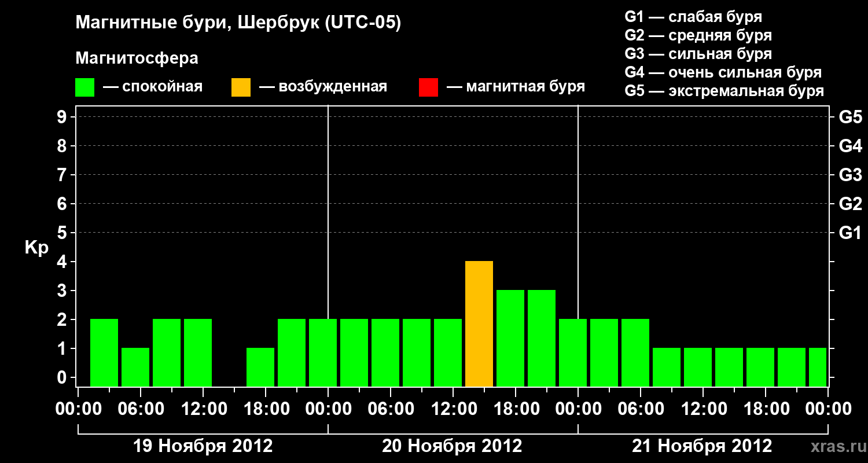Click the '19 Ноября 2012' date label
The image size is (868, 463).
pos(203,446)
